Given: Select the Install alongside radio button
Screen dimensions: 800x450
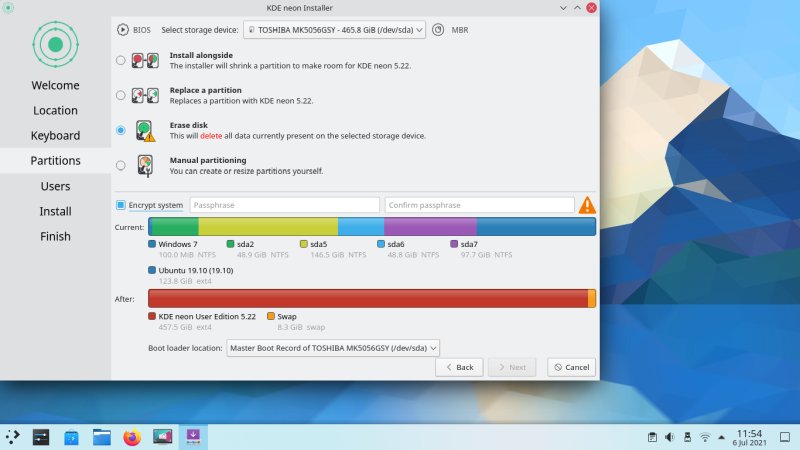Looking at the screenshot, I should coord(121,60).
